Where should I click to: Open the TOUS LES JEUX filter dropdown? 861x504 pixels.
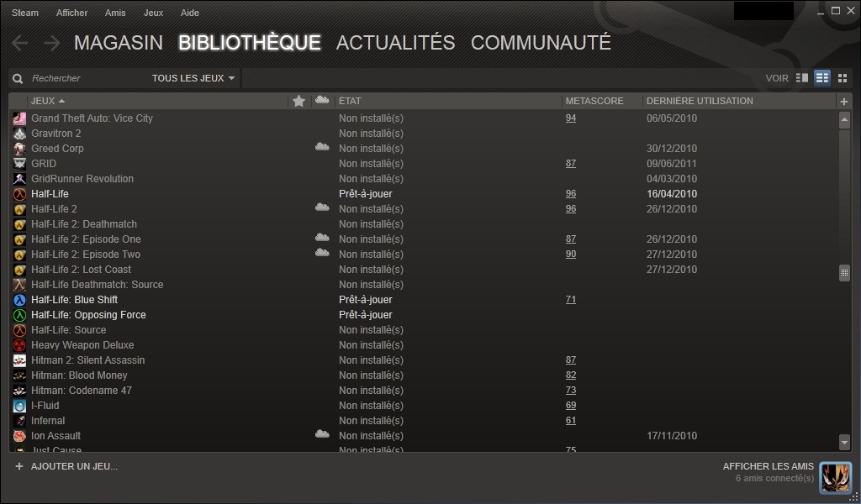(x=193, y=78)
